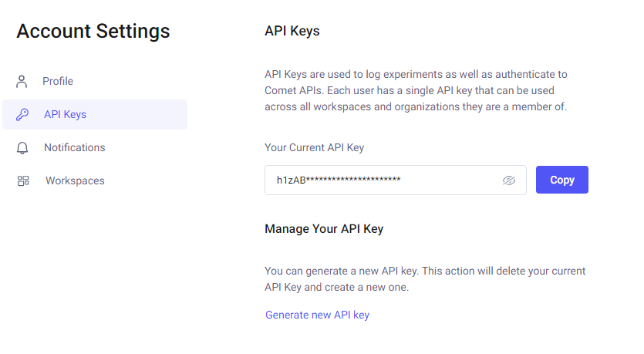Open the Profile settings section

coord(58,81)
